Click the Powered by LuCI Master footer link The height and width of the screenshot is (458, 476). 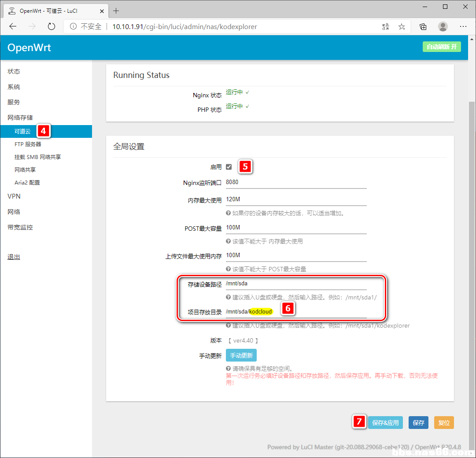click(x=338, y=447)
